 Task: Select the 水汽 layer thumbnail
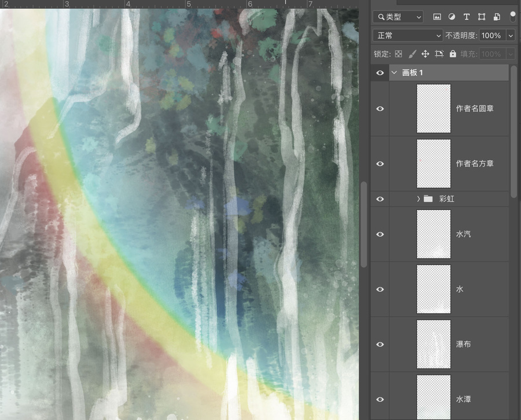434,234
